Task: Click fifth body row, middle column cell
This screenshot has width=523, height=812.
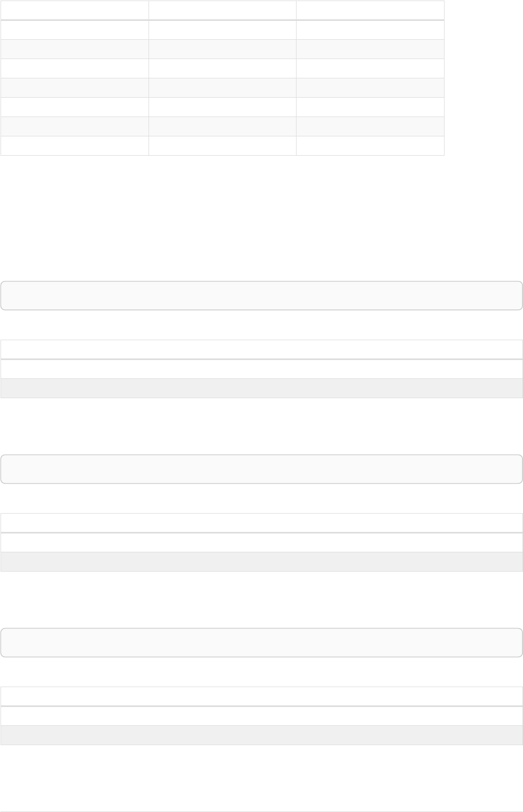Action: coord(222,107)
